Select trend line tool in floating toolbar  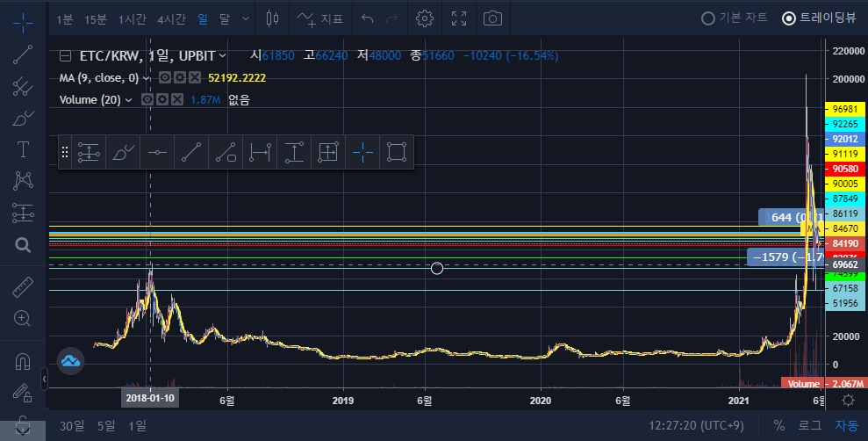point(191,152)
